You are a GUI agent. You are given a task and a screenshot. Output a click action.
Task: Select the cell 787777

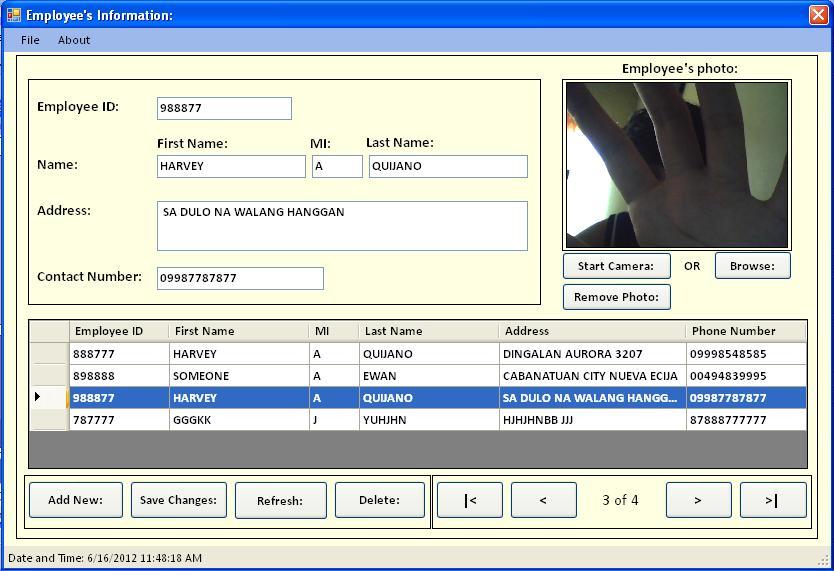point(119,420)
